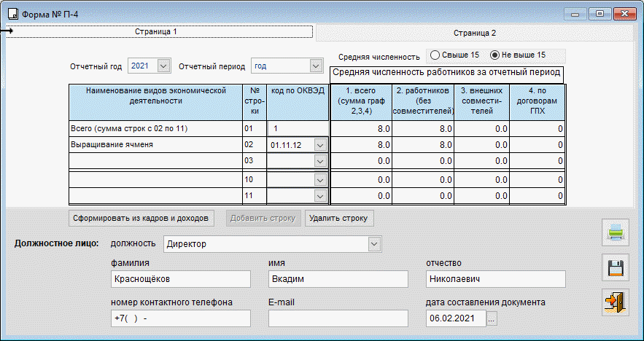Minimize the Форма № П-4 window
Screen dimensions: 644x341
[575, 15]
